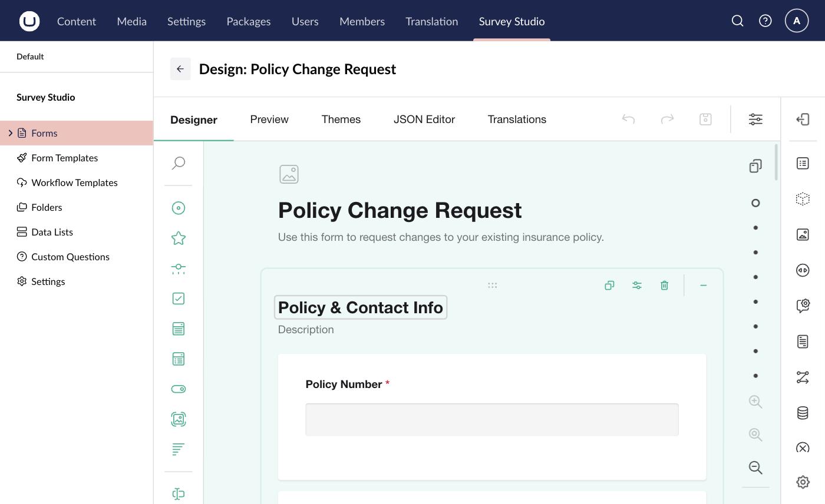Viewport: 825px width, 504px height.
Task: Click the survey logo image placeholder
Action: pos(289,174)
